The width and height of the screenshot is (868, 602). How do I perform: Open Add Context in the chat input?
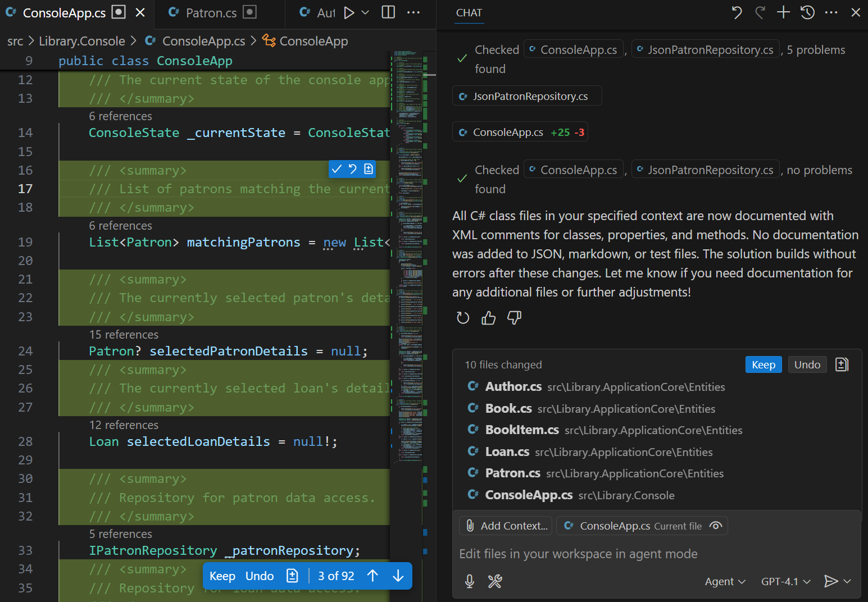pyautogui.click(x=505, y=526)
